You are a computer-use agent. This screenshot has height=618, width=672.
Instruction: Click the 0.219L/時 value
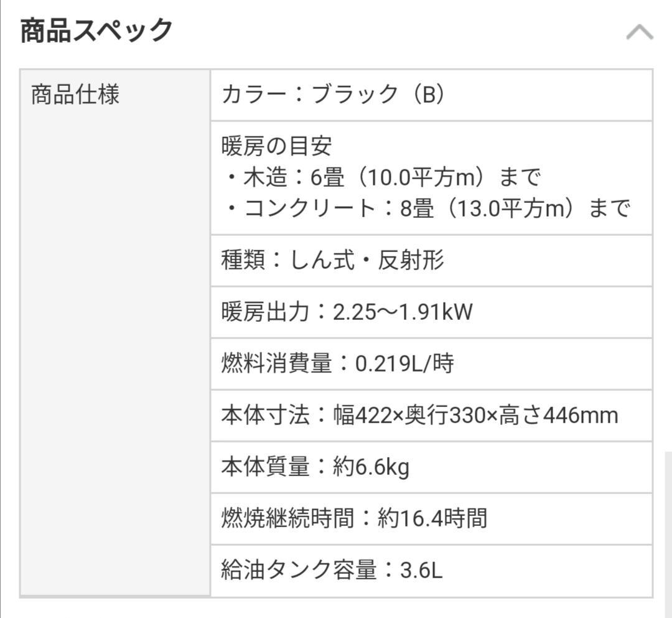pos(404,363)
